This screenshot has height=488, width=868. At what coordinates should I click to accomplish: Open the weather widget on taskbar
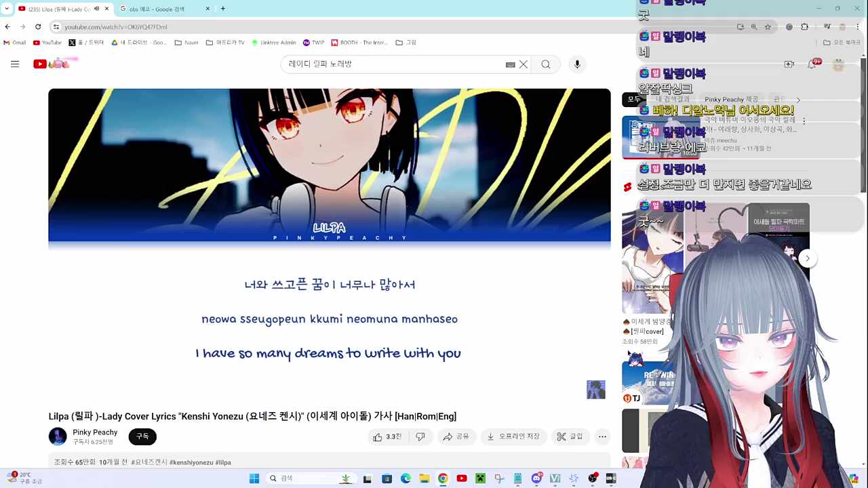click(x=26, y=479)
